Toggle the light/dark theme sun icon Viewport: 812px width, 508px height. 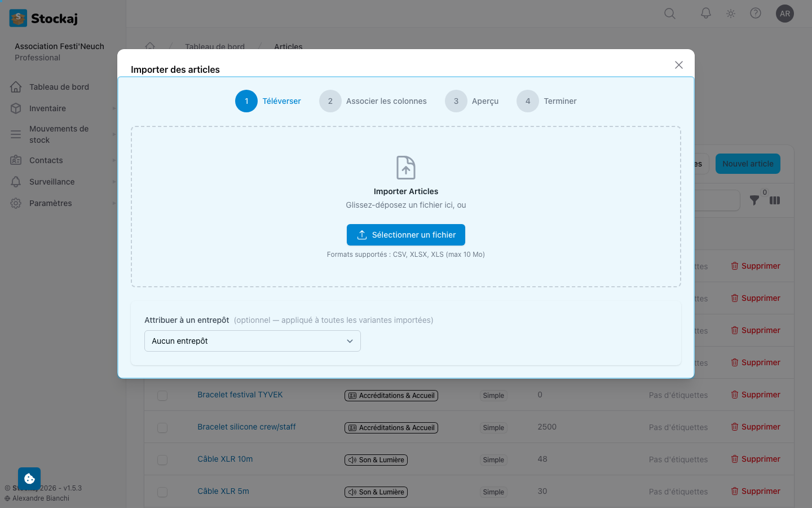coord(731,14)
